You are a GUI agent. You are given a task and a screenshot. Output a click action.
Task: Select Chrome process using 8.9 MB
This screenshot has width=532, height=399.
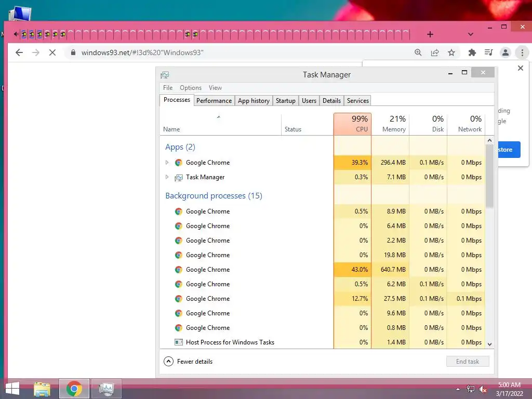[x=322, y=211]
